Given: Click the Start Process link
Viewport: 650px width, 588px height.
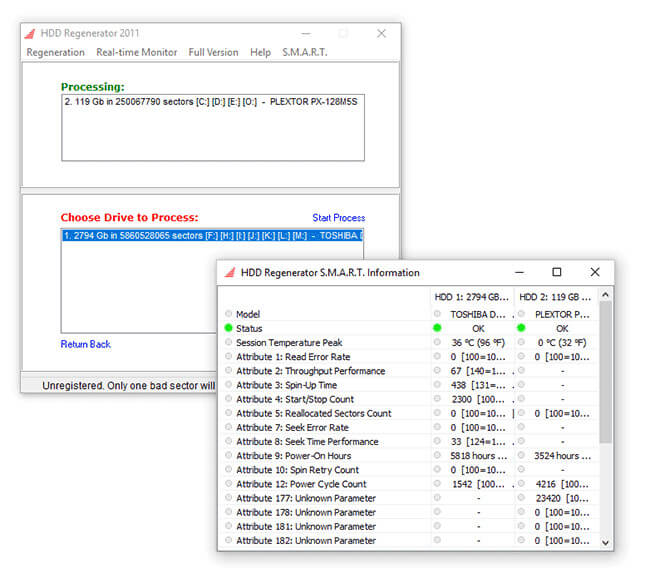Looking at the screenshot, I should 339,218.
